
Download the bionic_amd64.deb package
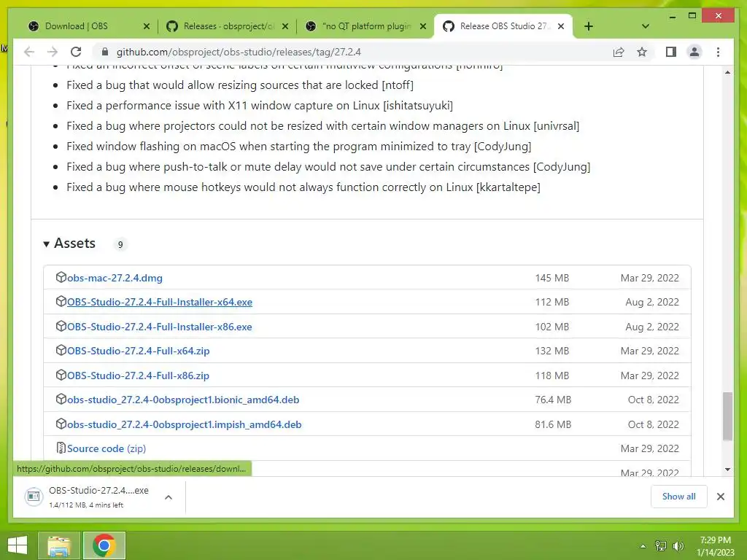point(183,400)
